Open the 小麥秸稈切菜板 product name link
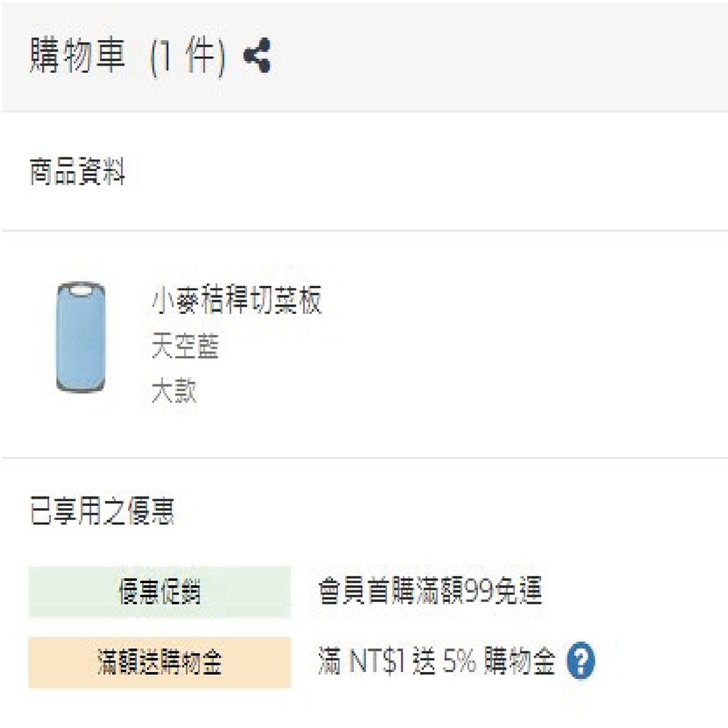The image size is (728, 728). [236, 300]
